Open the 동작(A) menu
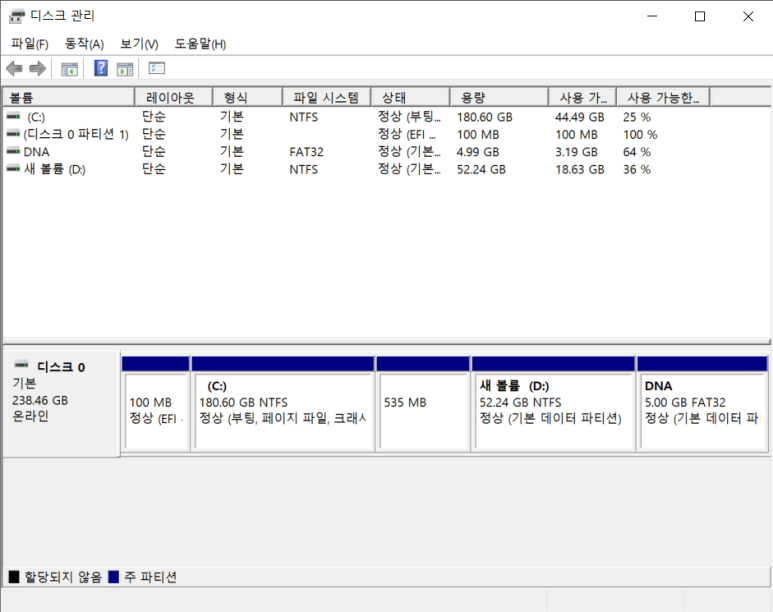773x612 pixels. (x=84, y=44)
